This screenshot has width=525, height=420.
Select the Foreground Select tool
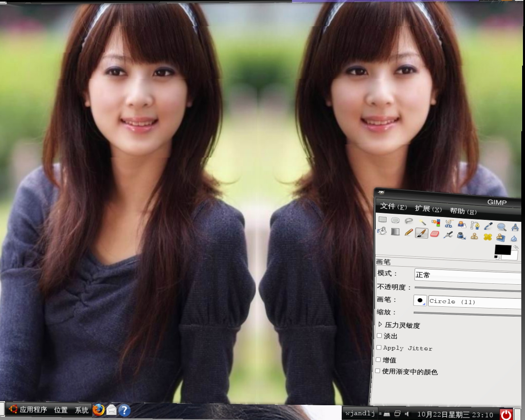pyautogui.click(x=462, y=224)
